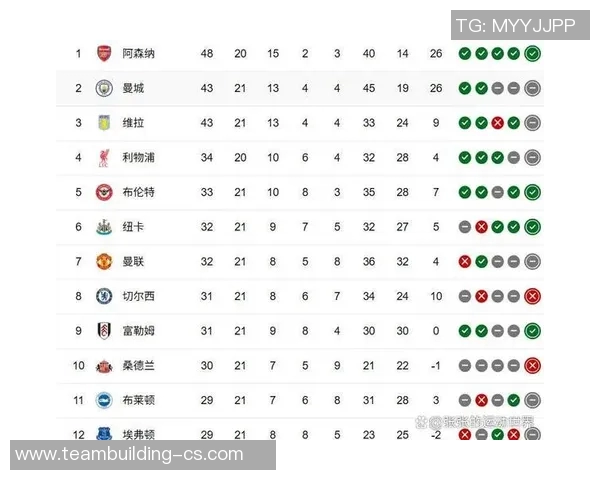The width and height of the screenshot is (600, 480).
Task: Click the Chelsea club crest icon
Action: pos(104,296)
